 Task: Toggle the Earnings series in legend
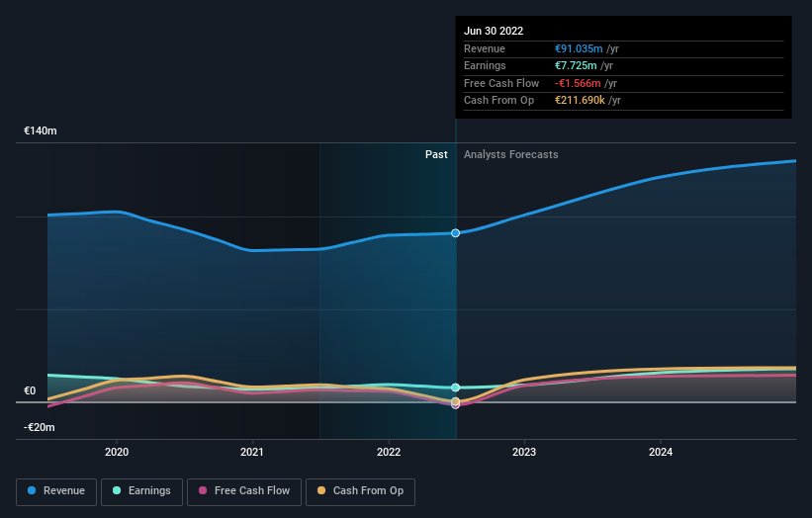click(141, 491)
